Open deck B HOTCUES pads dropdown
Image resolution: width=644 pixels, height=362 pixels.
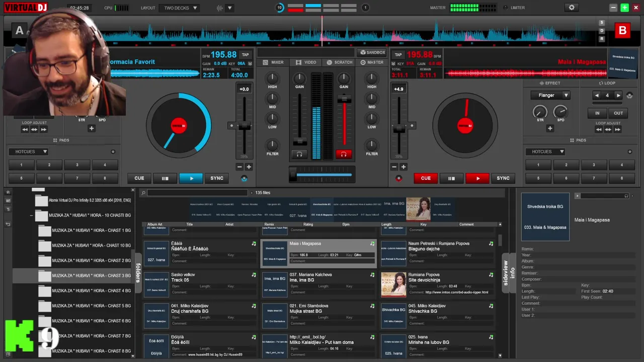coord(545,151)
